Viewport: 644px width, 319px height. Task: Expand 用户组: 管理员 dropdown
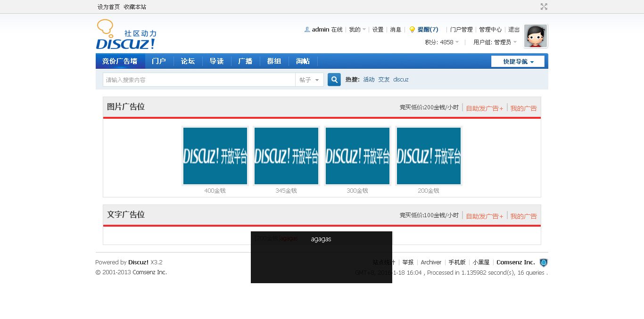[495, 42]
